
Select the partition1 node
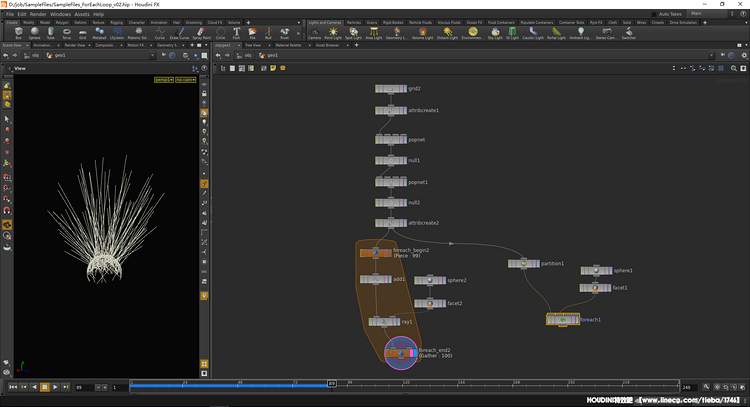tap(524, 264)
